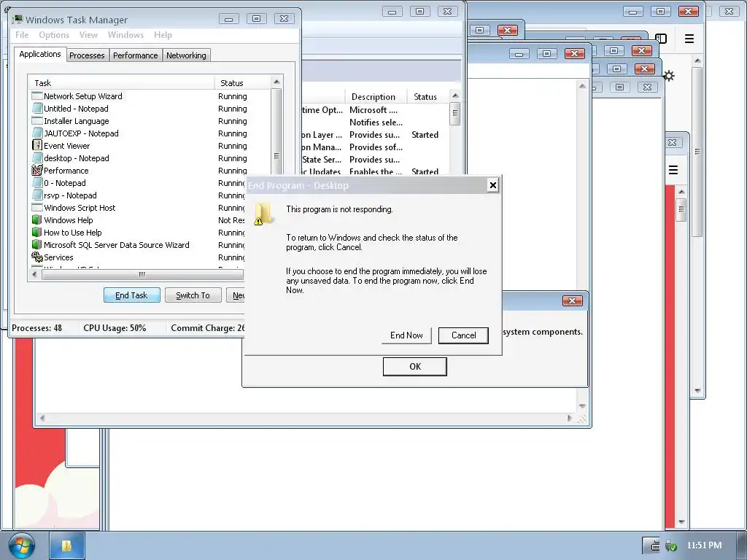Select the Applications tab
747x560 pixels.
click(x=40, y=54)
